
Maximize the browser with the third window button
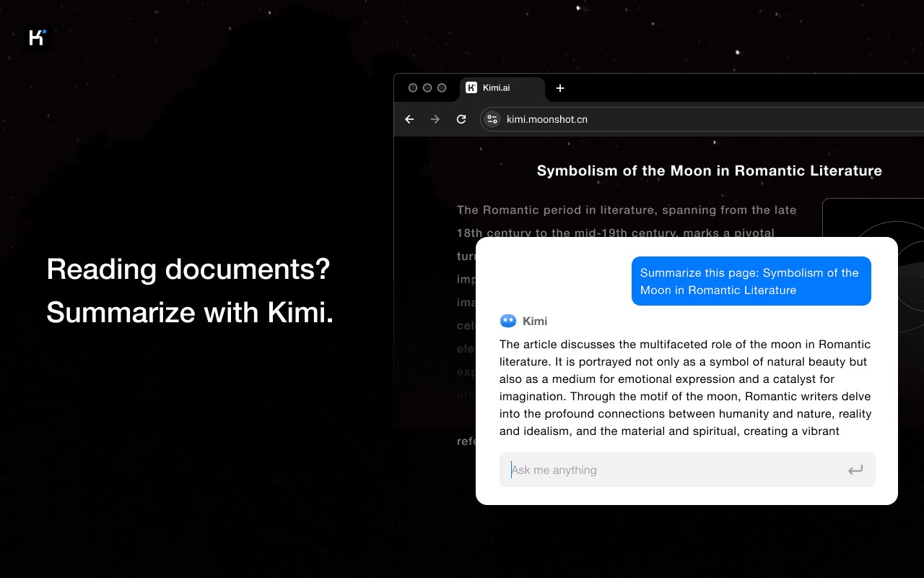click(x=442, y=88)
